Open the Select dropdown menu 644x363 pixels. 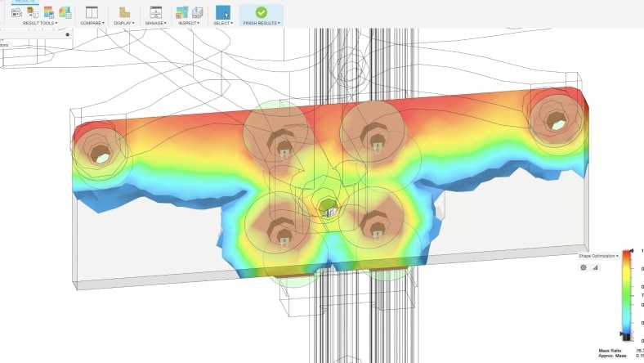223,23
